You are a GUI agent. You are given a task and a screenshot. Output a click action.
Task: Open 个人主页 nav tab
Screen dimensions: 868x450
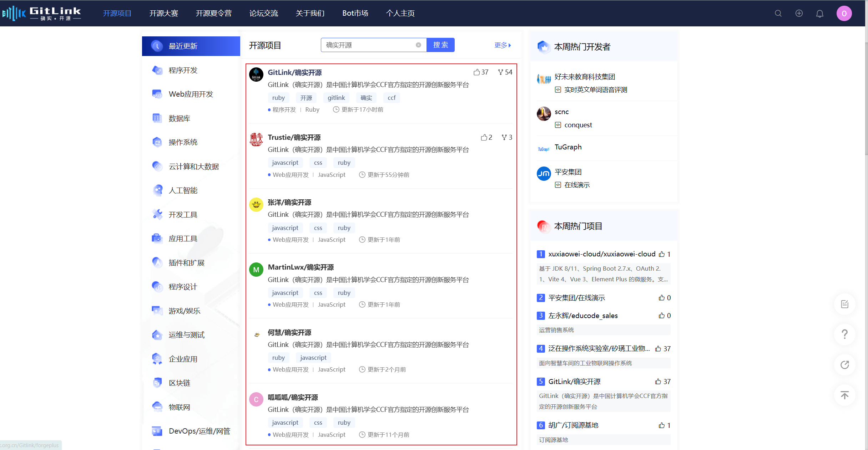400,13
